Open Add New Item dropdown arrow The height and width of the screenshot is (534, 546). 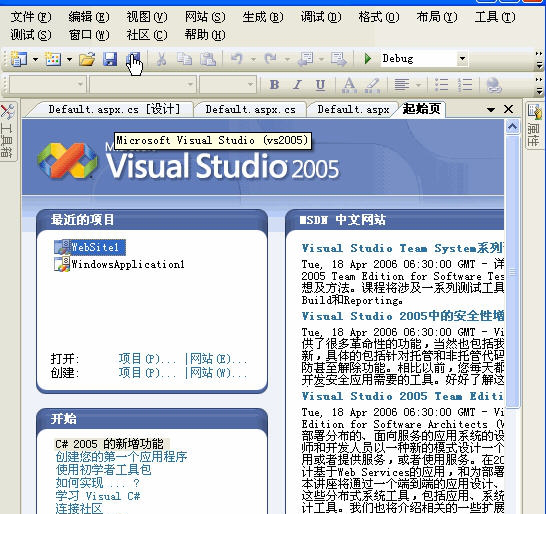[69, 59]
